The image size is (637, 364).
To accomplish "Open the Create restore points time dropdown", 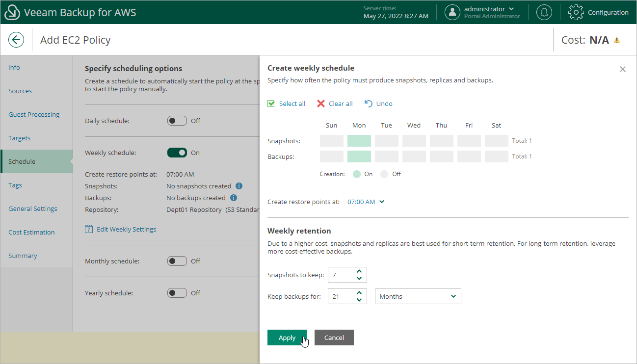I will 365,201.
